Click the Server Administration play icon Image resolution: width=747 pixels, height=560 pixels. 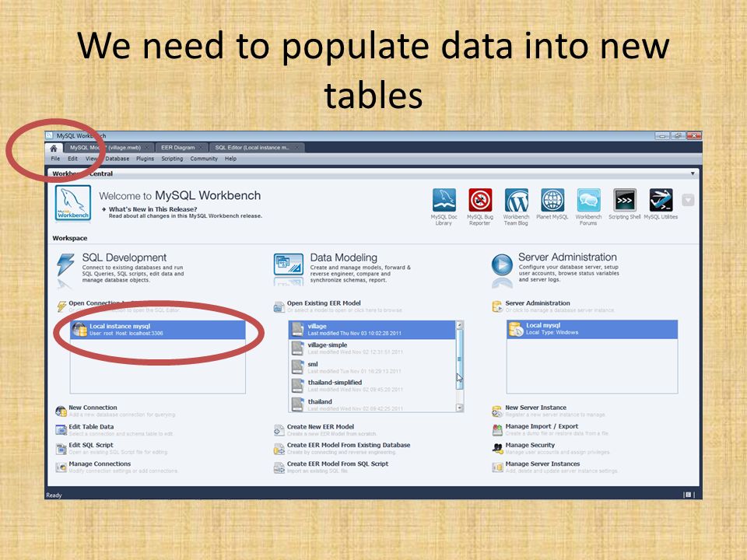(x=502, y=264)
